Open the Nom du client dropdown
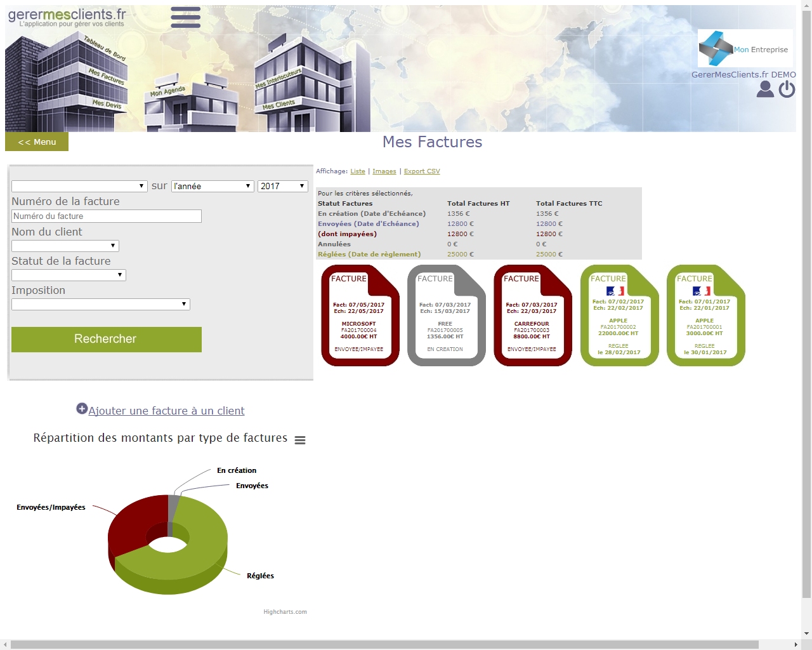Screen dimensions: 812x650 coord(65,246)
